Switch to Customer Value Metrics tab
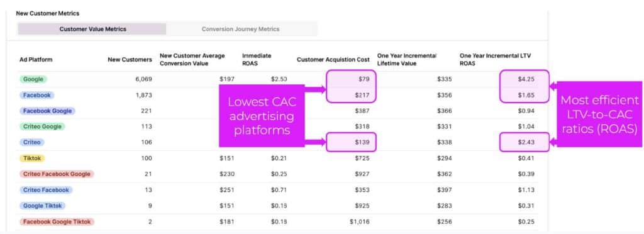The image size is (644, 234). pos(92,29)
